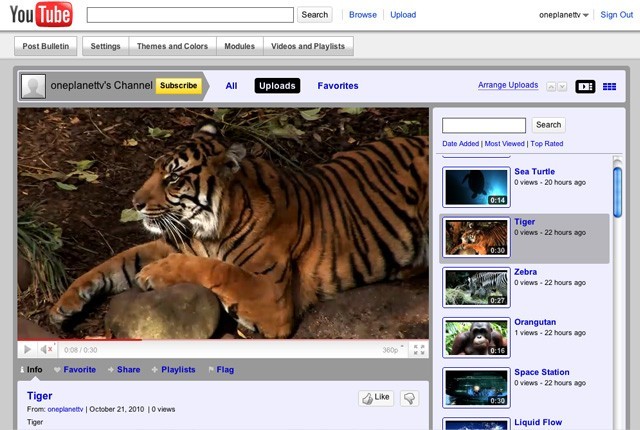The height and width of the screenshot is (430, 640).
Task: Click the channel sidebar Search button
Action: click(549, 125)
